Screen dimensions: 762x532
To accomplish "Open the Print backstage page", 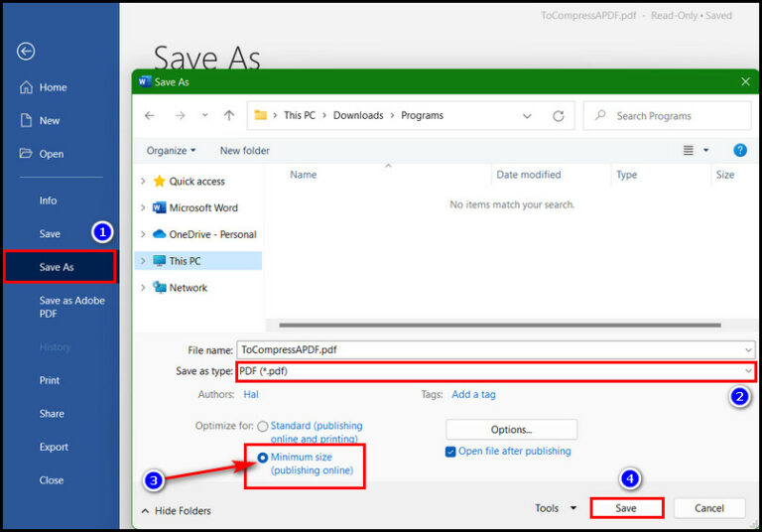I will 49,380.
